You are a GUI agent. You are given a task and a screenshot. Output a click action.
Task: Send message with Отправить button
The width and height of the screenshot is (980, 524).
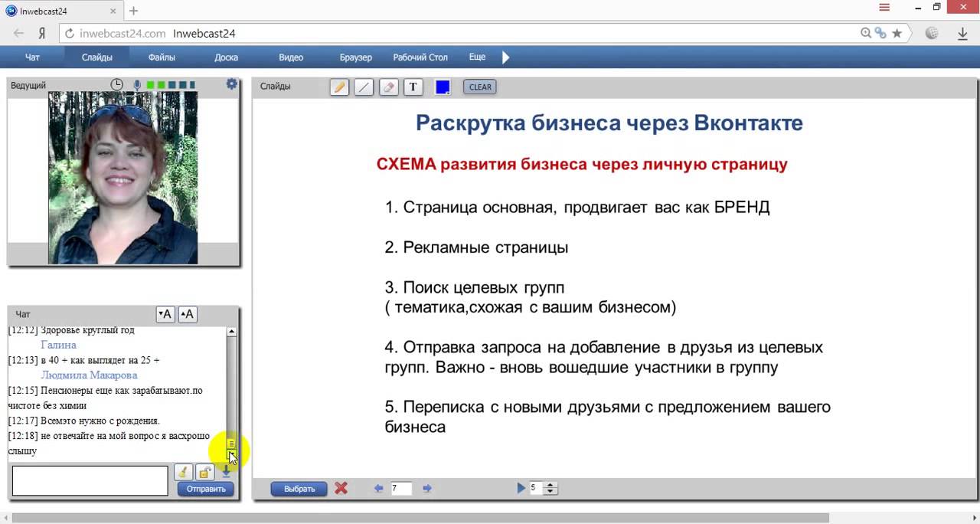point(206,489)
